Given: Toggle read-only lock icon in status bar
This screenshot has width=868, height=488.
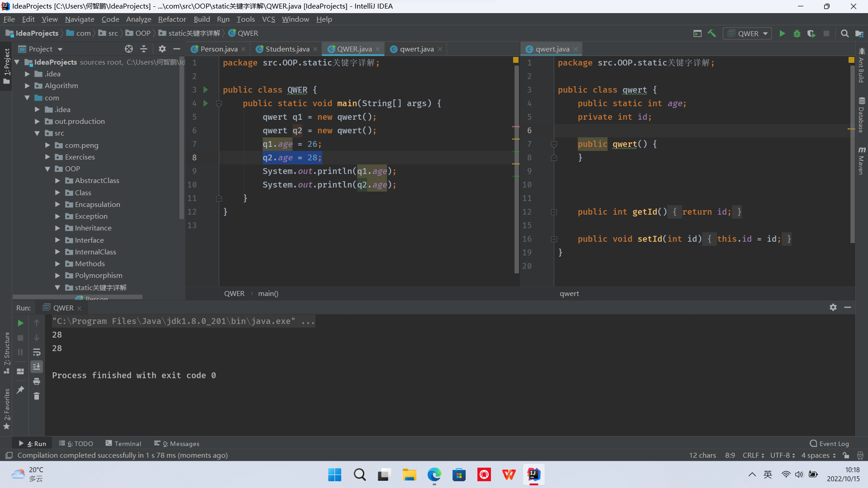Looking at the screenshot, I should [x=846, y=455].
